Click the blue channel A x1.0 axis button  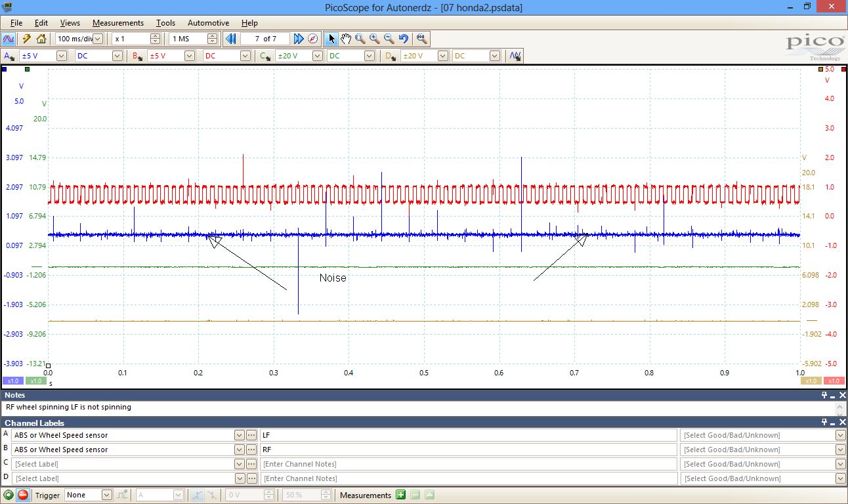tap(12, 381)
